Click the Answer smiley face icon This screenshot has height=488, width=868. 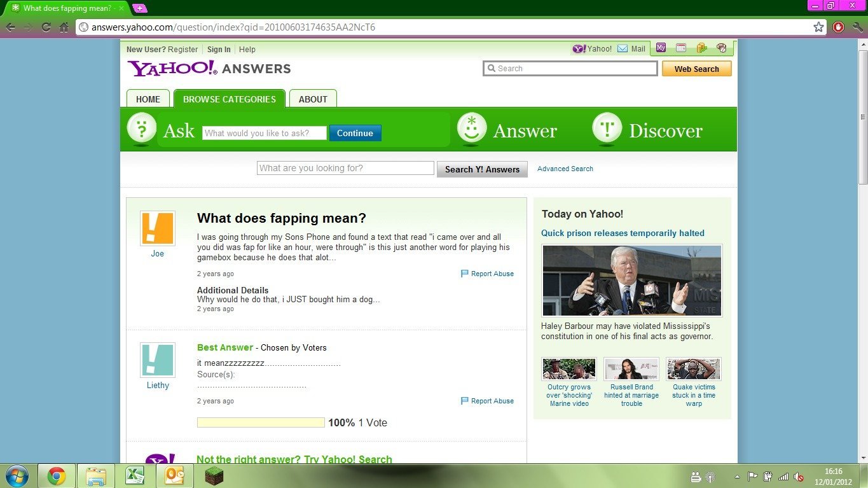[472, 129]
